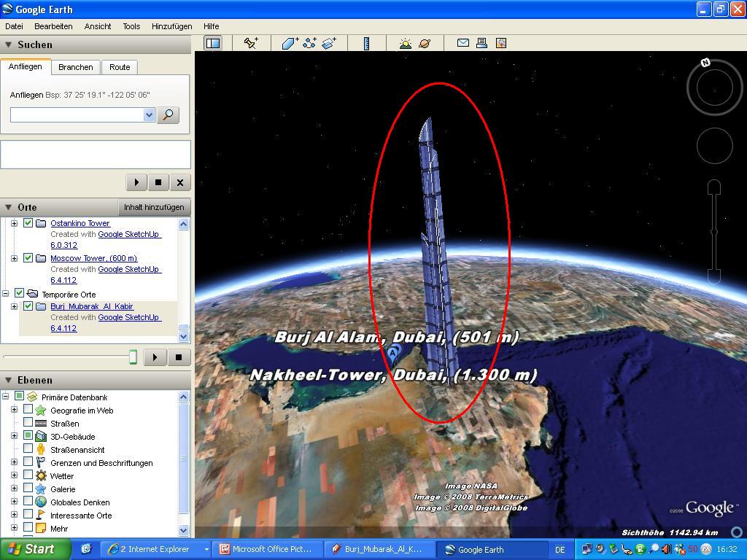Stop the Orte places tour
The height and width of the screenshot is (560, 747).
coord(179,357)
